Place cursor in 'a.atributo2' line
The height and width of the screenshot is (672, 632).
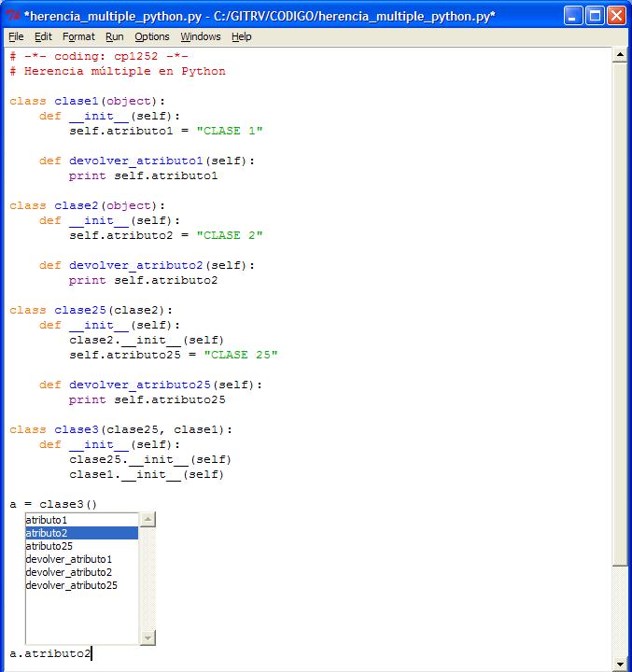click(x=50, y=653)
